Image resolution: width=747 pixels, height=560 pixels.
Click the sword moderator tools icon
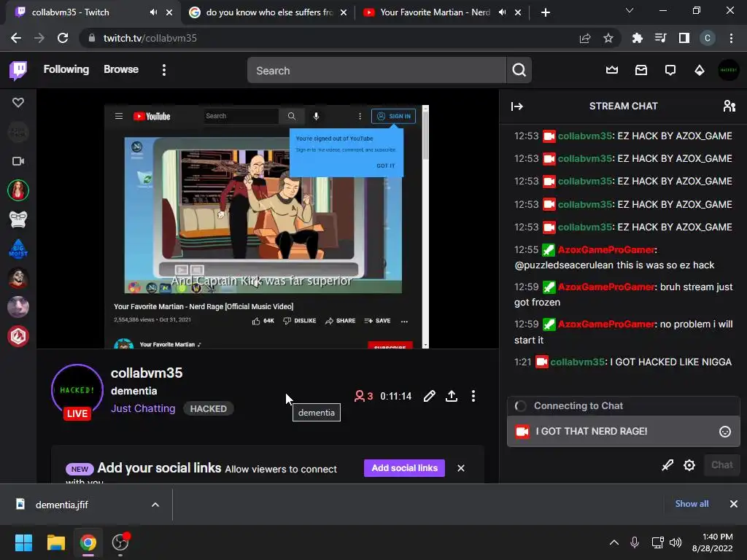(667, 465)
